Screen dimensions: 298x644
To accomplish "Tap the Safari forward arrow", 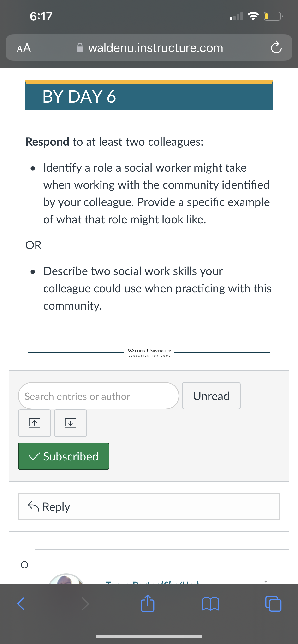I will [85, 604].
